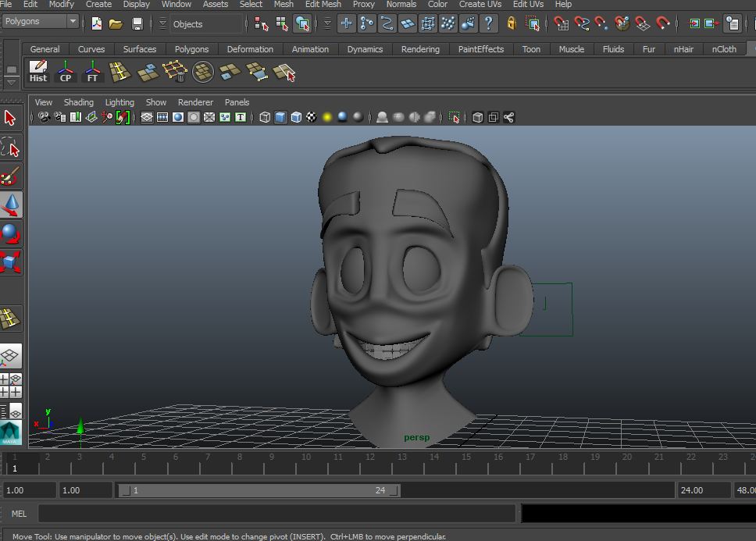Open the viewport Shading menu
The width and height of the screenshot is (756, 541).
78,102
